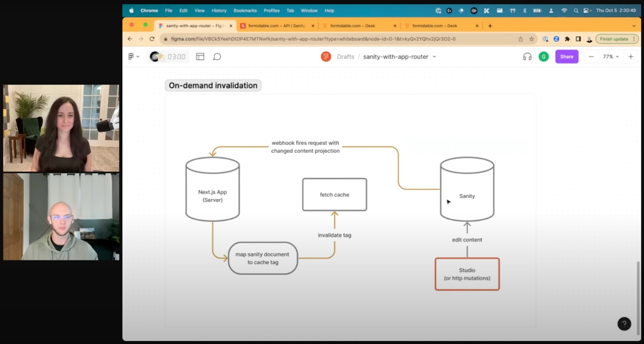Select the Next.js App (Server) cylinder shape
This screenshot has width=644, height=344.
point(213,189)
